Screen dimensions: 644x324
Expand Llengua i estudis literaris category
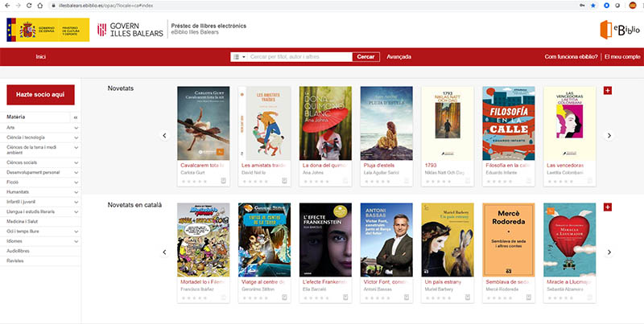tap(76, 212)
